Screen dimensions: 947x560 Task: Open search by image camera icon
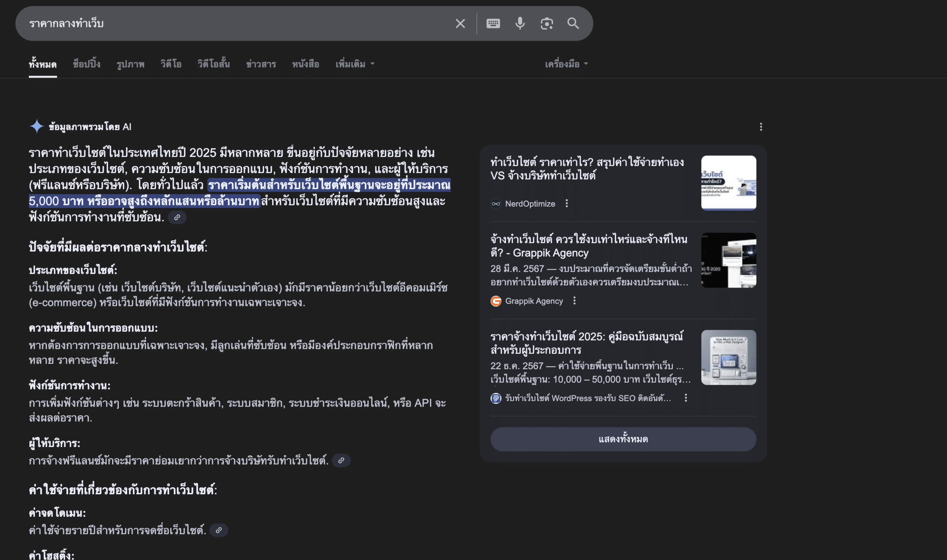546,23
